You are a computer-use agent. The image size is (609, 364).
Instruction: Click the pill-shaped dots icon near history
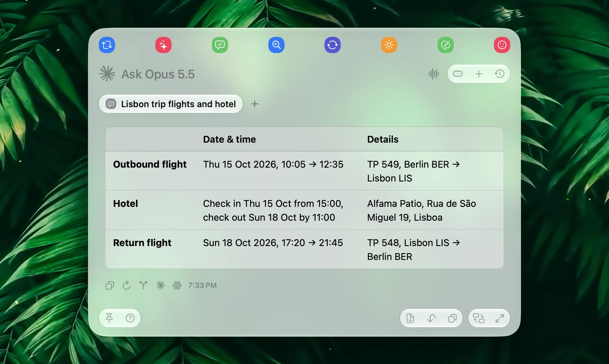pos(458,74)
